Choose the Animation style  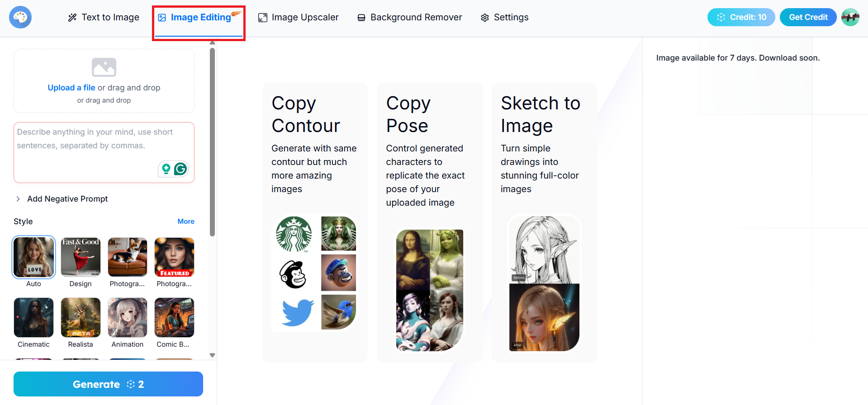click(x=128, y=317)
